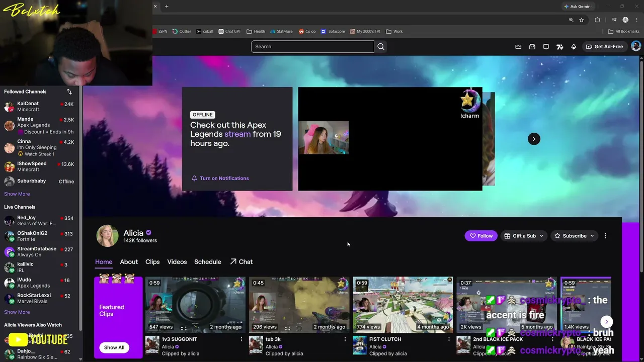
Task: Click the Ask Gemini button
Action: coord(578,7)
